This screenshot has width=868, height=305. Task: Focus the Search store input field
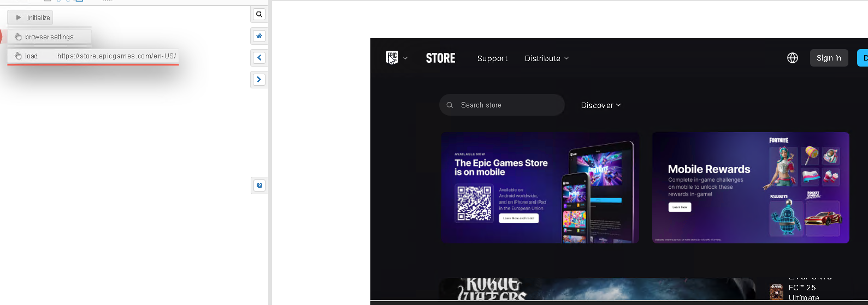(508, 105)
